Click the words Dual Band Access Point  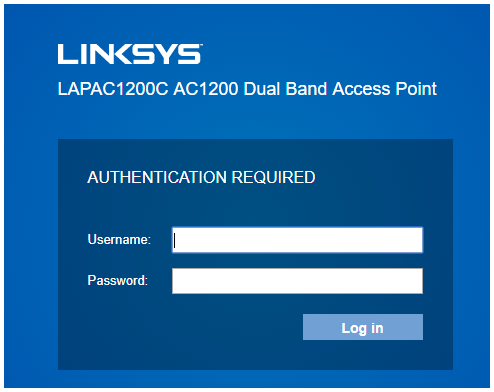(340, 89)
